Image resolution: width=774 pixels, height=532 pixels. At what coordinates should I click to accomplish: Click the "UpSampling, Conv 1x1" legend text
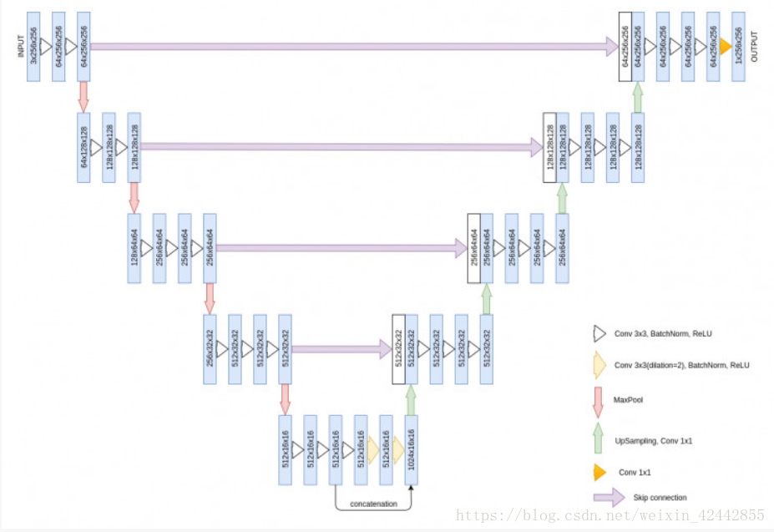(654, 441)
